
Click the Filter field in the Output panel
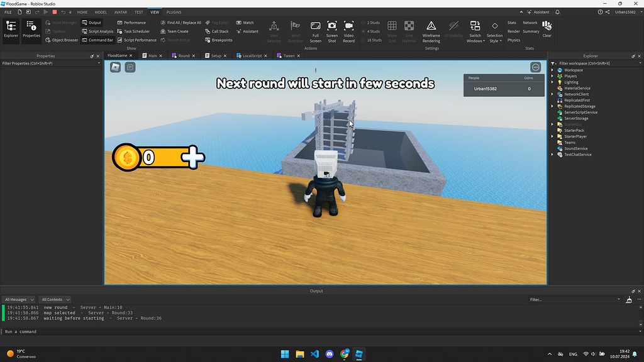[572, 299]
